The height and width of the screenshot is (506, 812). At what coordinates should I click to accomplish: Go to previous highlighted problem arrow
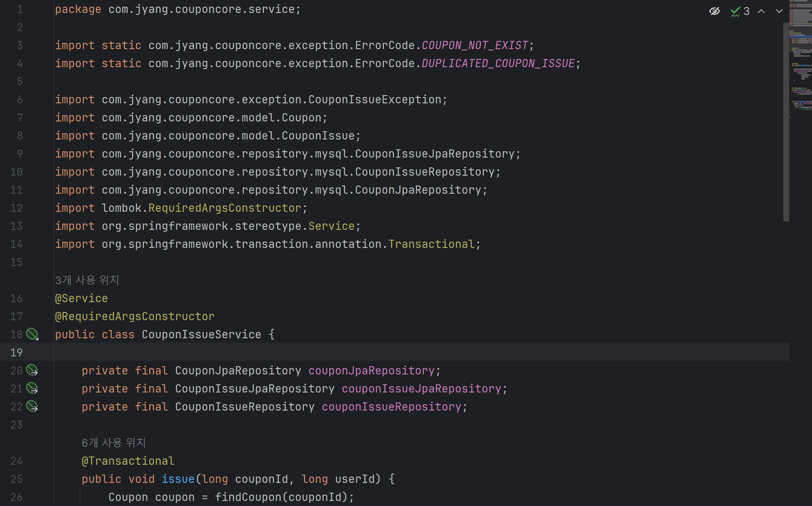coord(761,11)
